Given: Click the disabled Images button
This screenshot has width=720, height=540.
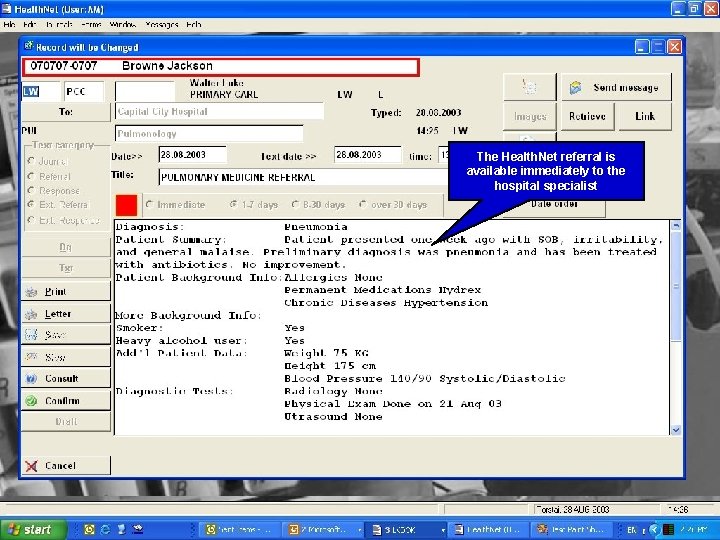Looking at the screenshot, I should [530, 117].
